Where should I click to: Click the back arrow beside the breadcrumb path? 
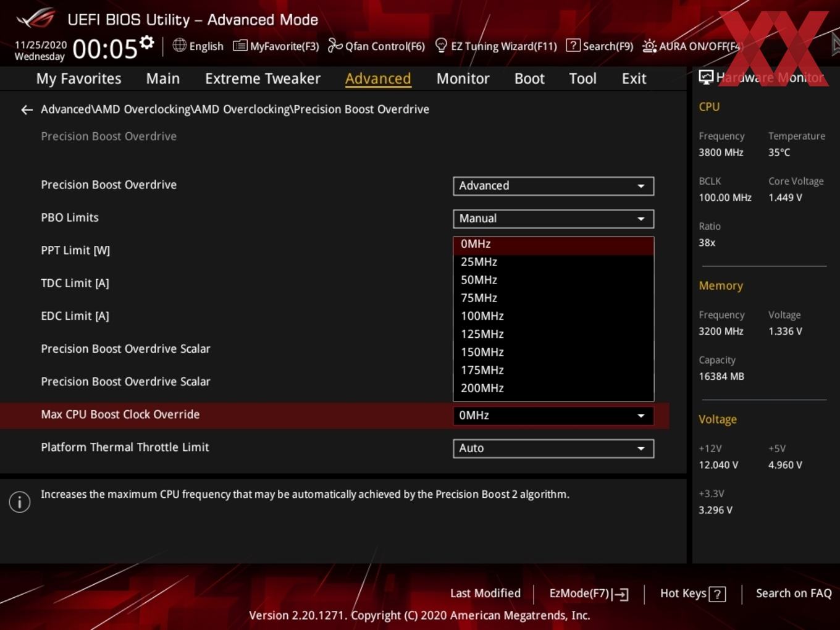[27, 110]
